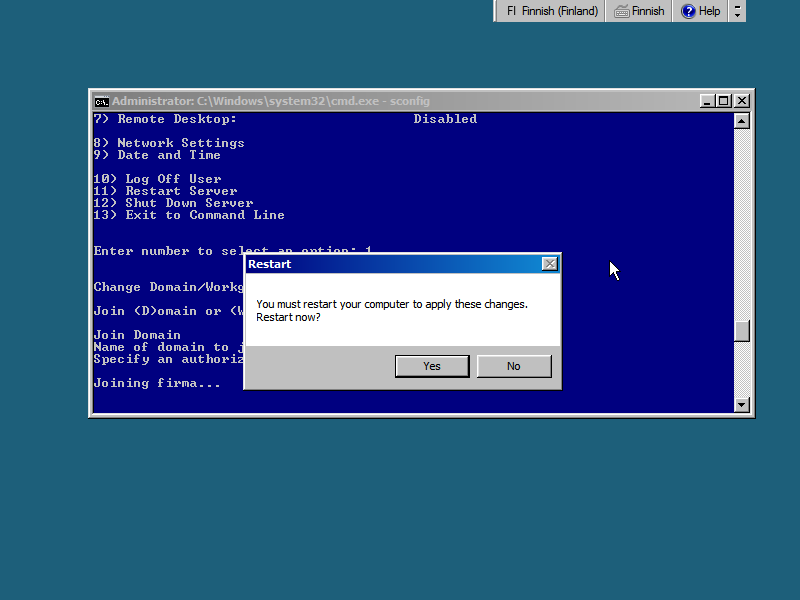Click the "8) Network Settings" console line
Viewport: 800px width, 600px height.
point(168,143)
